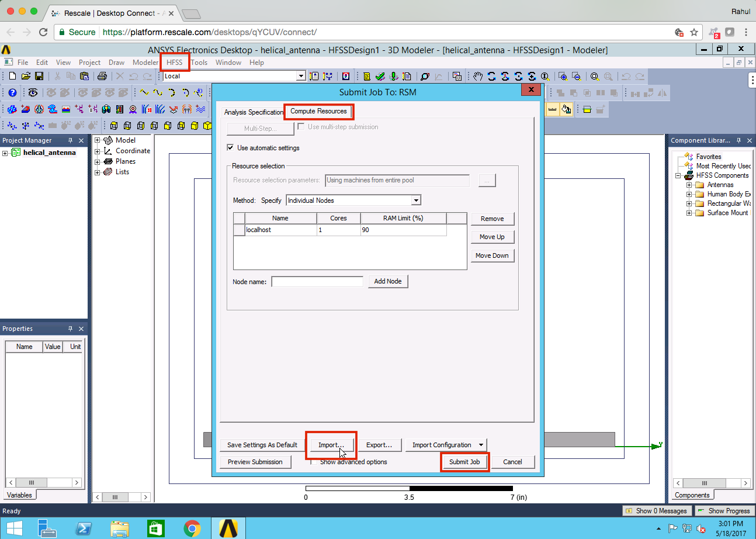Click the Draw Line tool icon
The height and width of the screenshot is (539, 756).
145,92
